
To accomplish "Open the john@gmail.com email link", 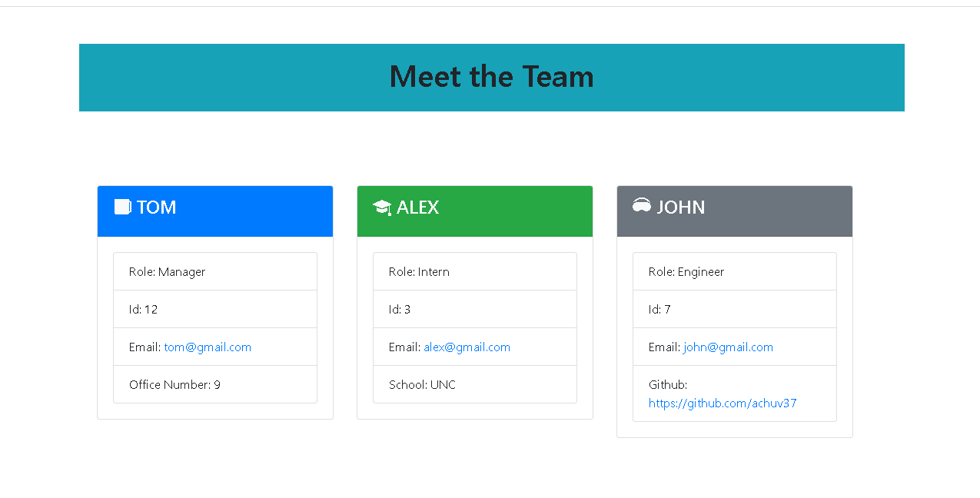I will tap(727, 347).
